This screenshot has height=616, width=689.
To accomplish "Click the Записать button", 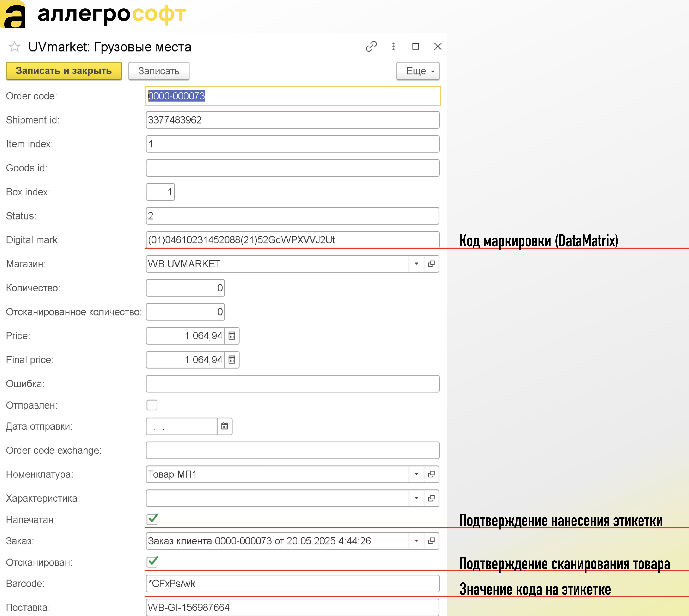I will tap(159, 71).
